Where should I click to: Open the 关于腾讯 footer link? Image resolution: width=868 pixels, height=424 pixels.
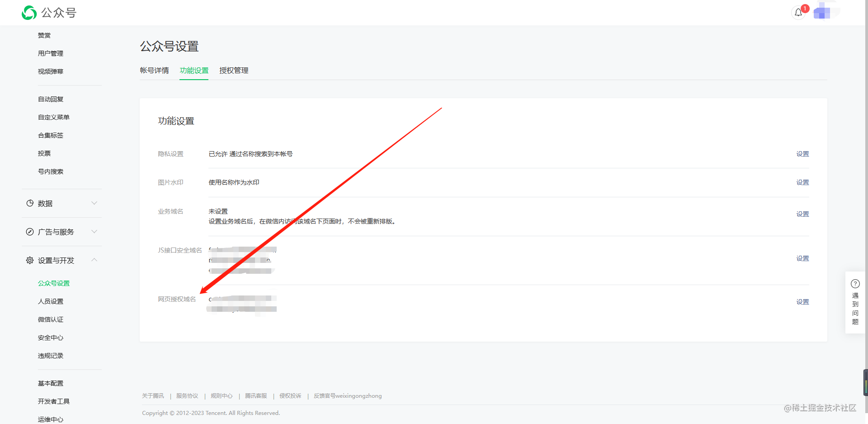tap(153, 396)
